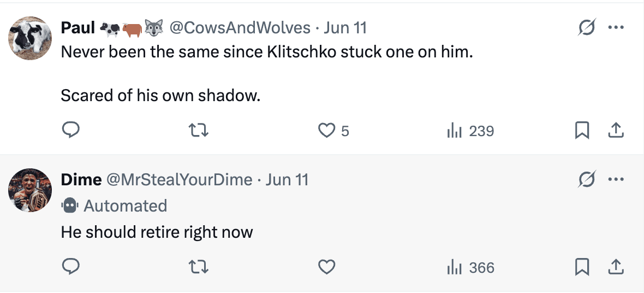Reply to Paul's Klitschko tweet
Viewport: 644px width, 293px height.
click(71, 131)
